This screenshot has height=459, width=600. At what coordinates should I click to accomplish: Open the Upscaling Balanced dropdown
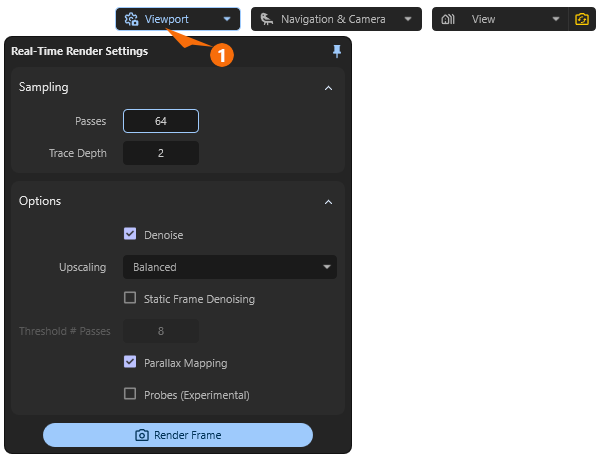pyautogui.click(x=230, y=267)
